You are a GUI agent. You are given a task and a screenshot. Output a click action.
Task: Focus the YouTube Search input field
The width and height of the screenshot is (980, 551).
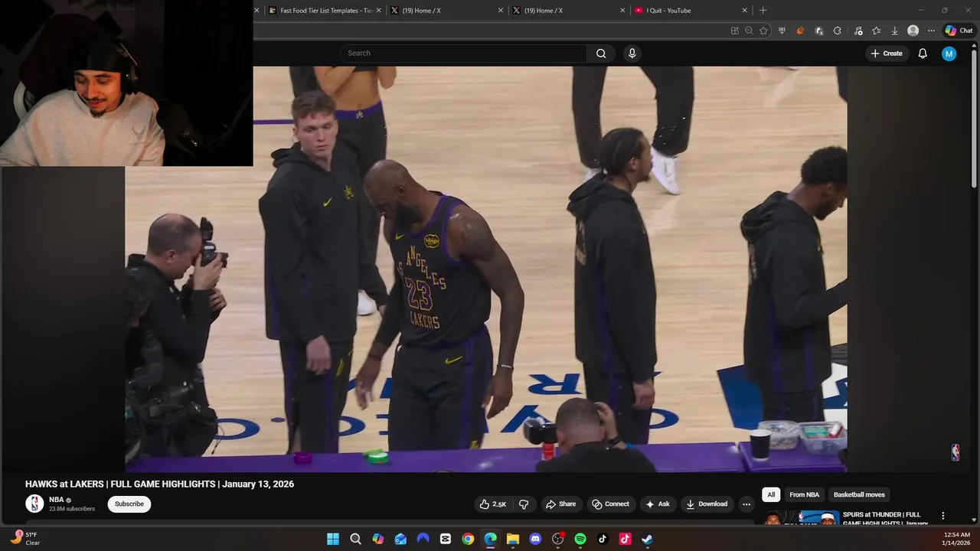(463, 54)
